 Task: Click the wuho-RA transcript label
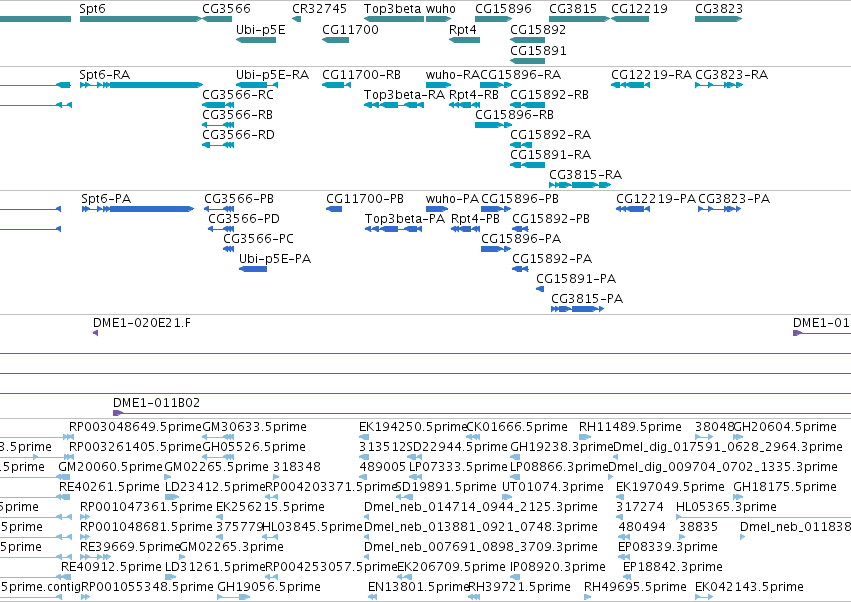(453, 74)
